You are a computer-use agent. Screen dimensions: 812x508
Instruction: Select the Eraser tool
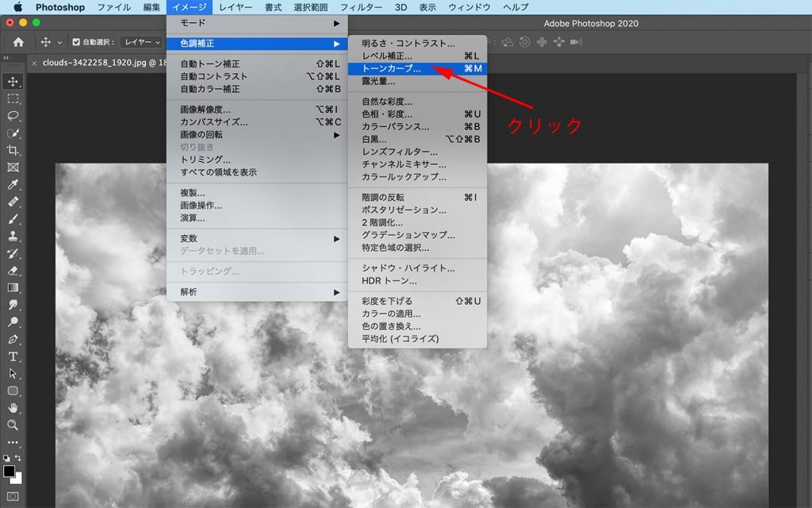click(13, 270)
